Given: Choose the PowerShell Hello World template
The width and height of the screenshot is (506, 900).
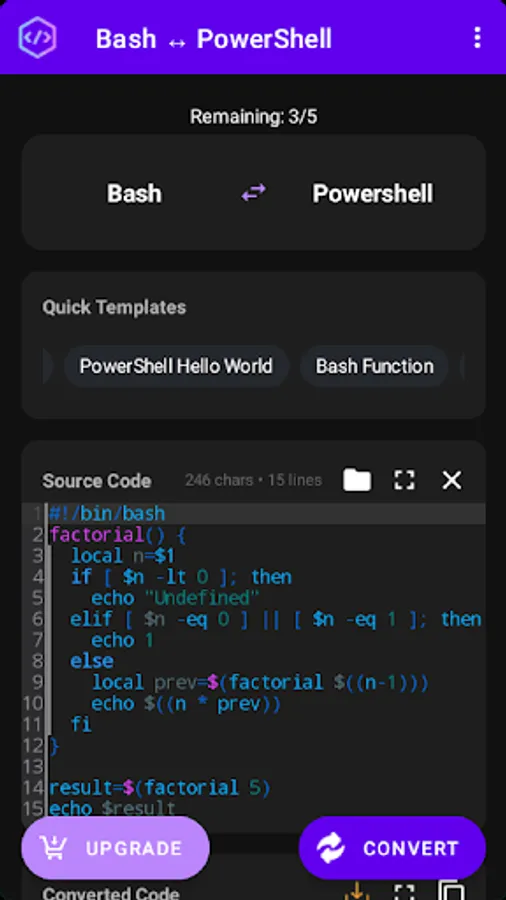Looking at the screenshot, I should click(x=176, y=366).
